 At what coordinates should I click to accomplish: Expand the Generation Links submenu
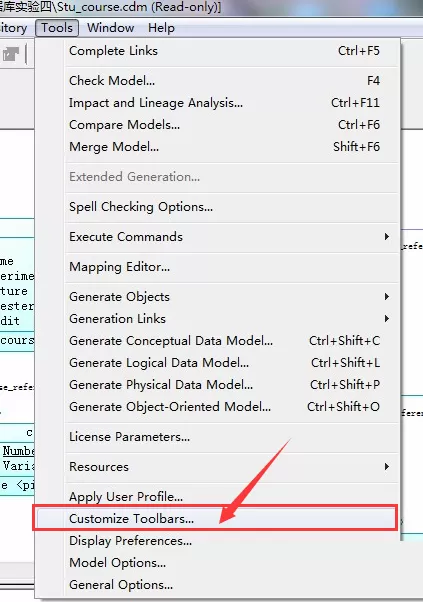pyautogui.click(x=217, y=319)
